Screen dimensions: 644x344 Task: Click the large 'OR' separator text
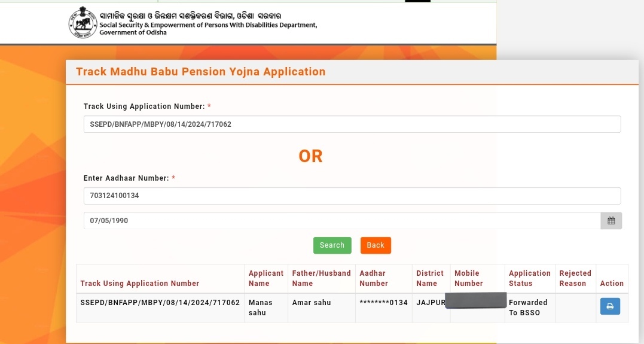point(310,156)
